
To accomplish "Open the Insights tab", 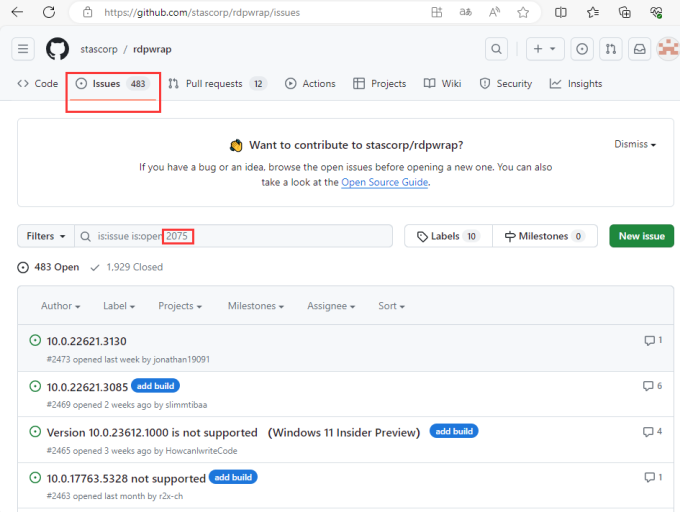I will tap(575, 84).
